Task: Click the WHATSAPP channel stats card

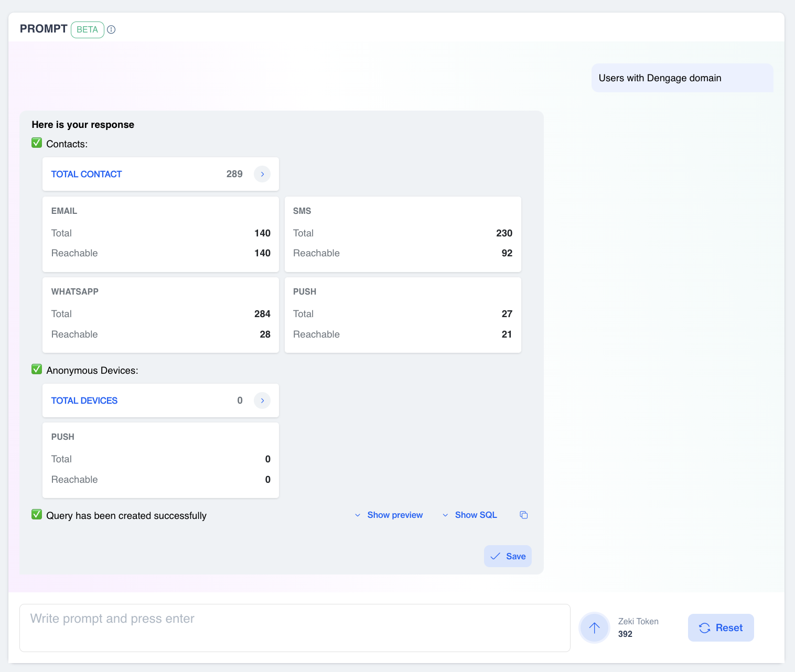Action: [160, 315]
